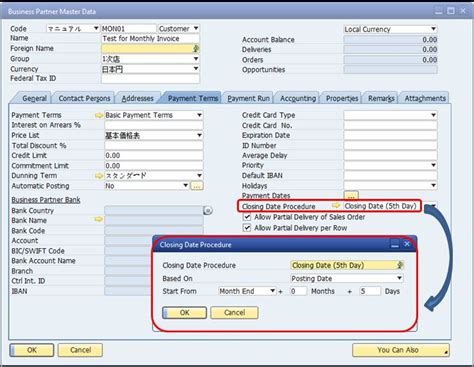This screenshot has height=367, width=474.
Task: Click Interest on Arrears % field
Action: click(154, 125)
